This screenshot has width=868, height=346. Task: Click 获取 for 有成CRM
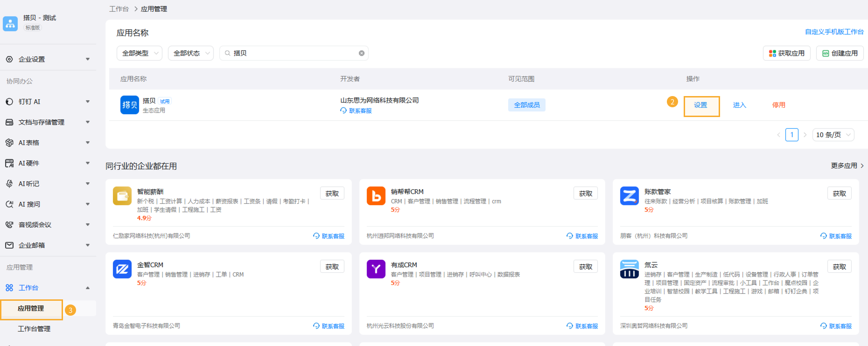586,267
